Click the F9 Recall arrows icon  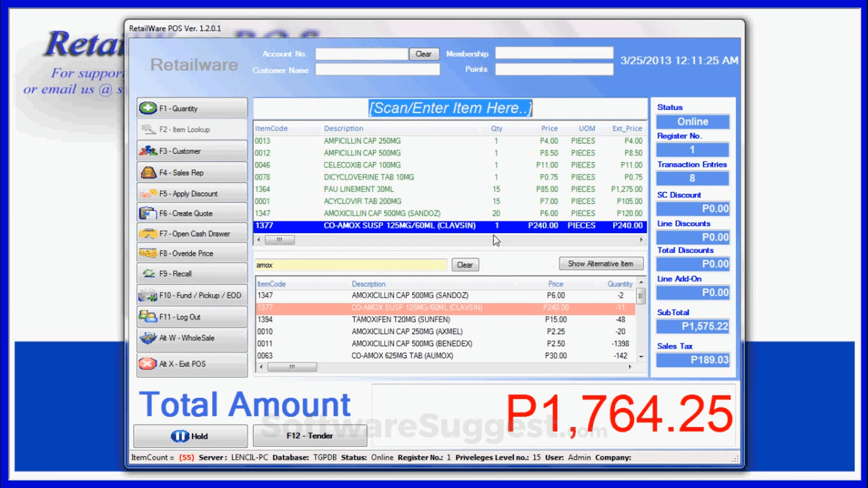[149, 274]
